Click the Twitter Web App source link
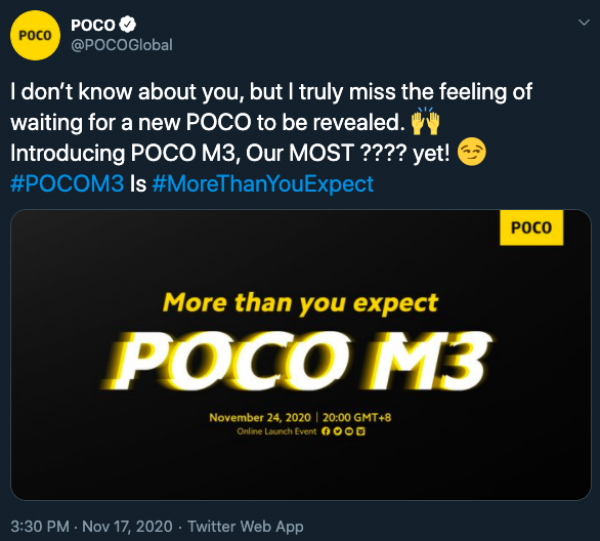The height and width of the screenshot is (541, 600). [245, 526]
